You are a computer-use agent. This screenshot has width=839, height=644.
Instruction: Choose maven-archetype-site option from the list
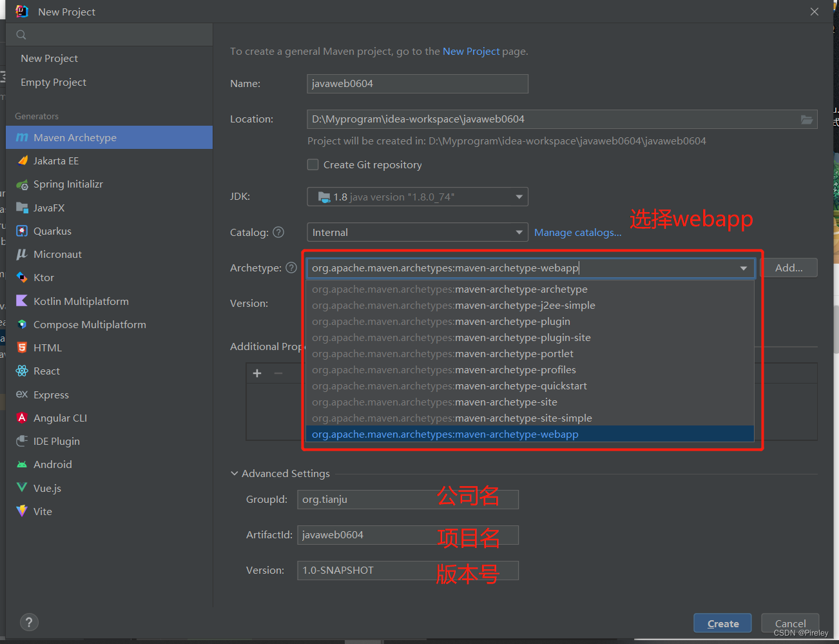tap(530, 402)
